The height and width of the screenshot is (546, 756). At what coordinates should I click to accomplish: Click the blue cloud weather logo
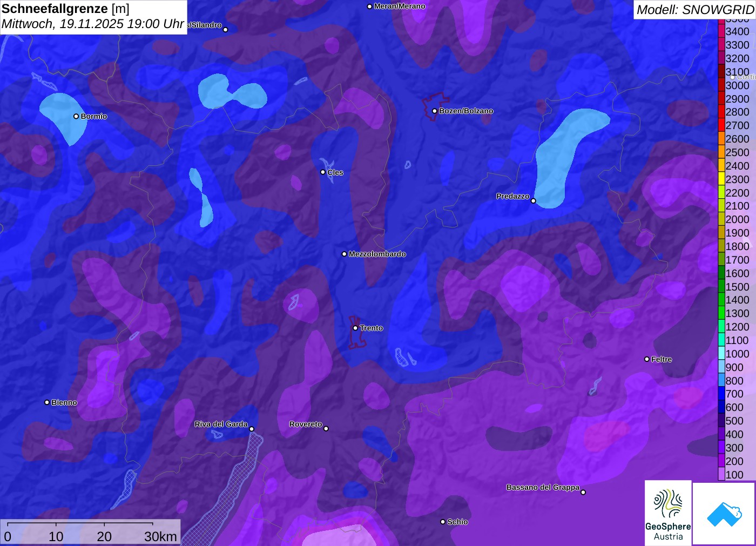[x=724, y=514]
